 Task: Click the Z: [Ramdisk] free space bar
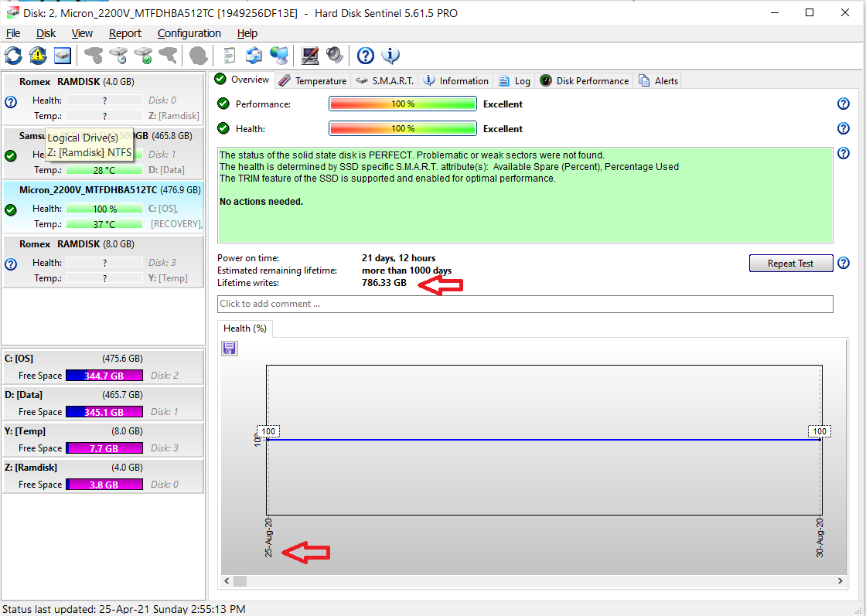[x=104, y=485]
